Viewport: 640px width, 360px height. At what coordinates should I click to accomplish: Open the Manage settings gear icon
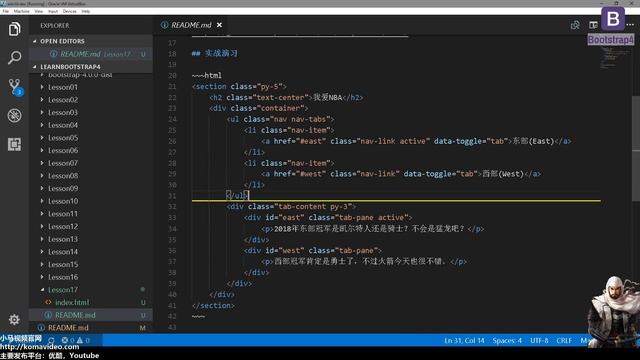point(14,319)
